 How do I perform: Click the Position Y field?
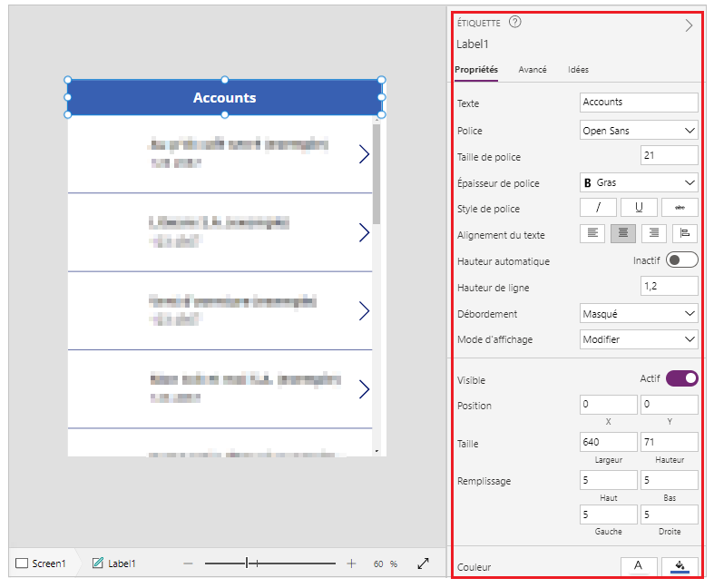tap(669, 405)
